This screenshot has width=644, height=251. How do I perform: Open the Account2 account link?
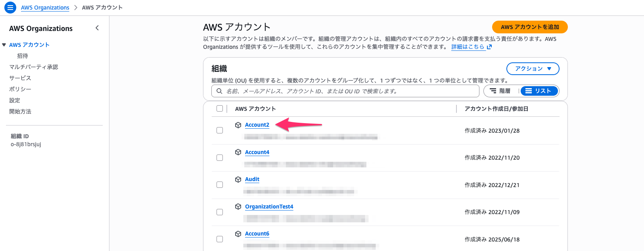pos(257,124)
